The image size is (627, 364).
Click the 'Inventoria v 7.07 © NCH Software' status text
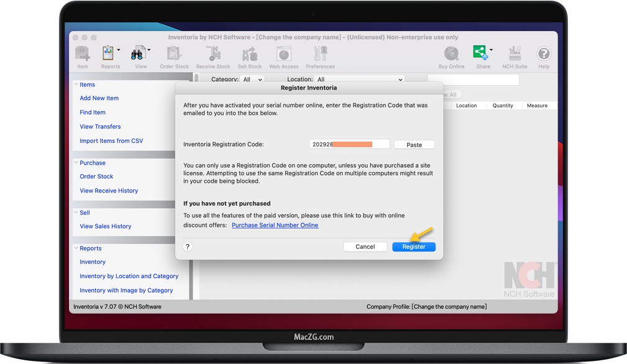(x=117, y=306)
